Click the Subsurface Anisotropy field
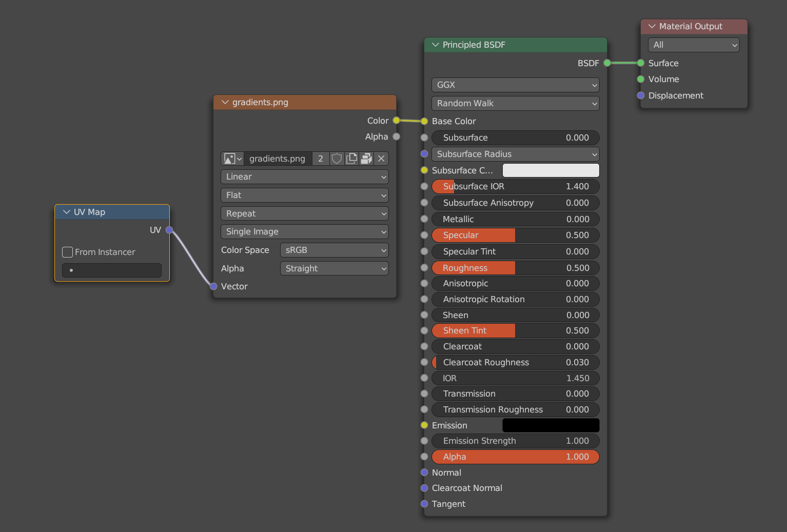Viewport: 787px width, 532px height. (516, 203)
